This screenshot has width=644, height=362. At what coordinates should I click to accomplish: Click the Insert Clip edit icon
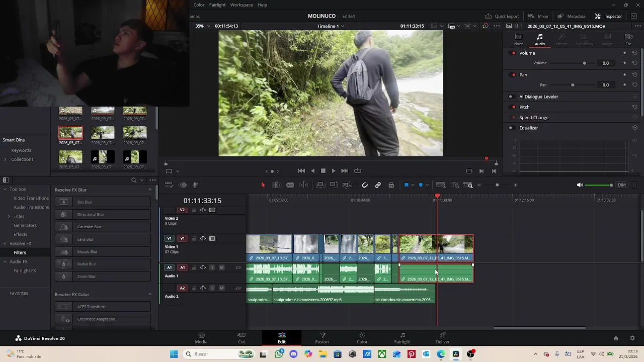point(320,185)
